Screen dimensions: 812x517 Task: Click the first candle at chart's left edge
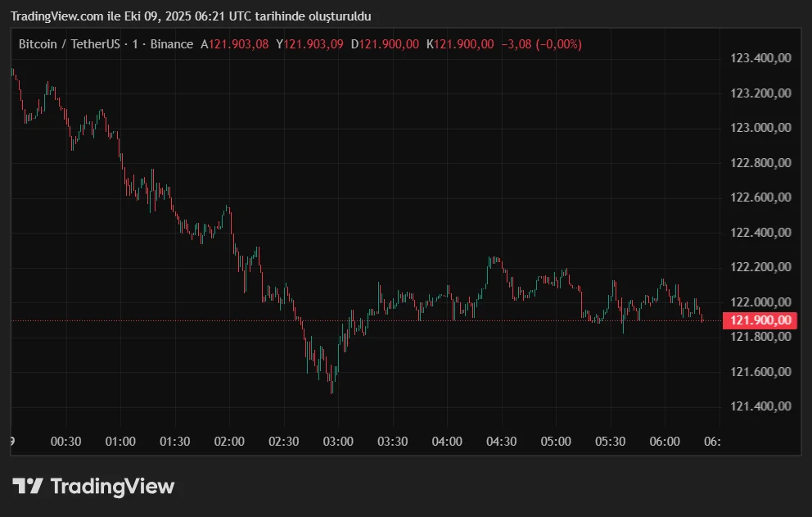pos(12,74)
